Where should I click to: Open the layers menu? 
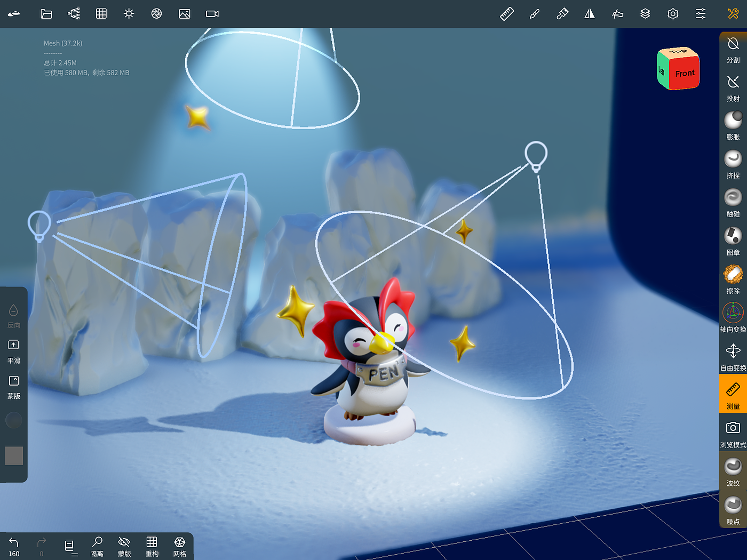(x=645, y=14)
